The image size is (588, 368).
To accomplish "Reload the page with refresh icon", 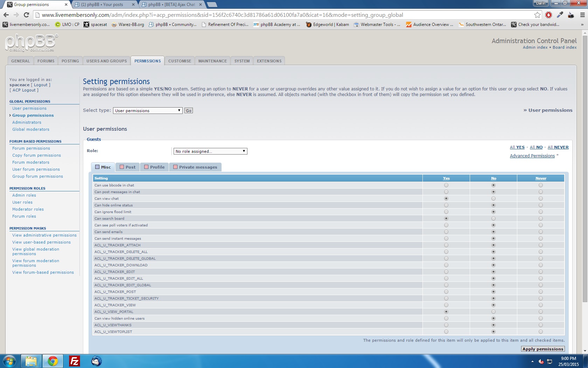I will point(26,15).
